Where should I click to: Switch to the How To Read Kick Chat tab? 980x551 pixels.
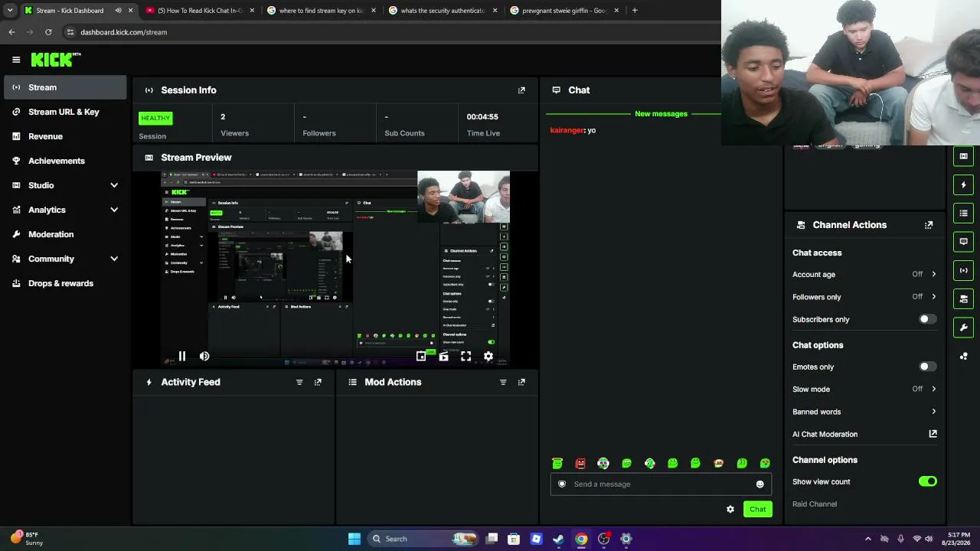pos(200,11)
